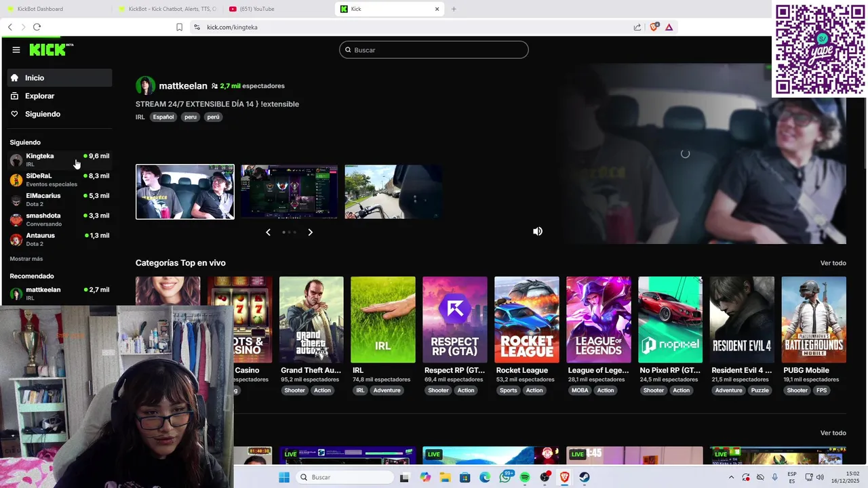Open Steam from taskbar
Screen dimensions: 868x488
[585, 477]
